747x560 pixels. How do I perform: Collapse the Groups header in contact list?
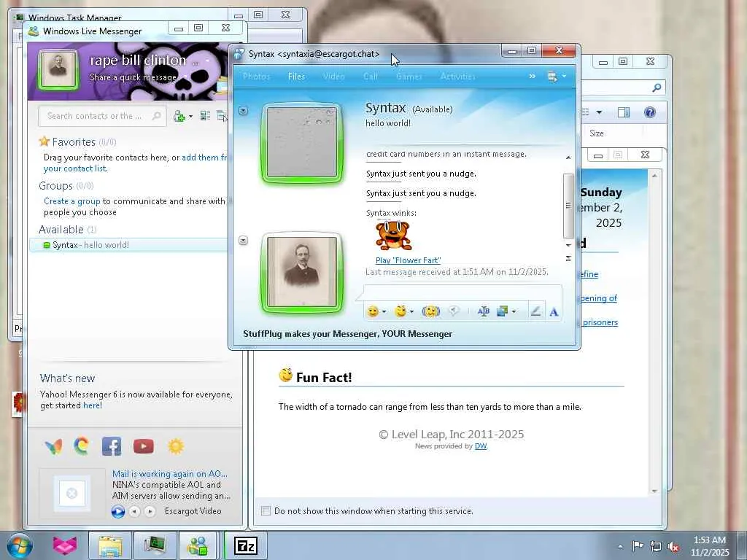[66, 186]
